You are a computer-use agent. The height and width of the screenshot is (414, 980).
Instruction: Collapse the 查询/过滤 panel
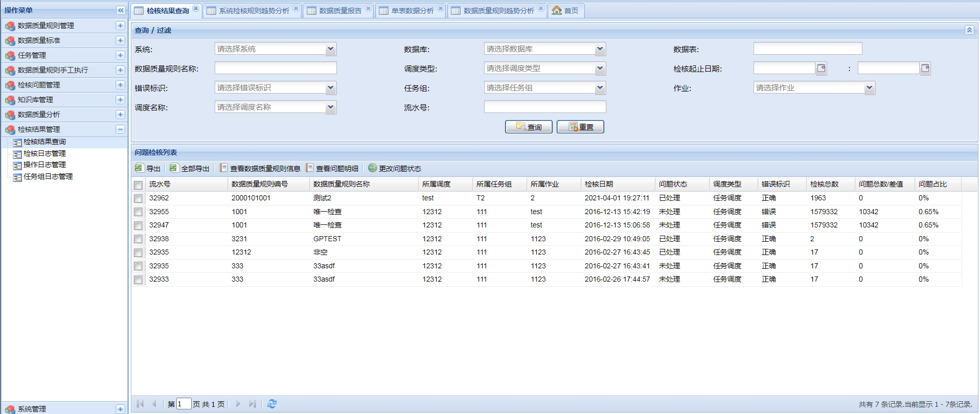pyautogui.click(x=969, y=30)
